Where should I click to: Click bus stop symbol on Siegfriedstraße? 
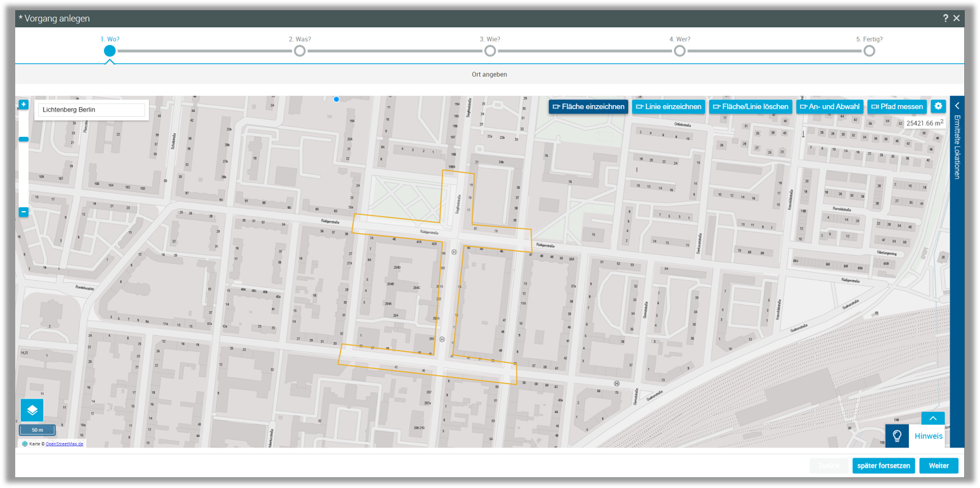point(454,252)
